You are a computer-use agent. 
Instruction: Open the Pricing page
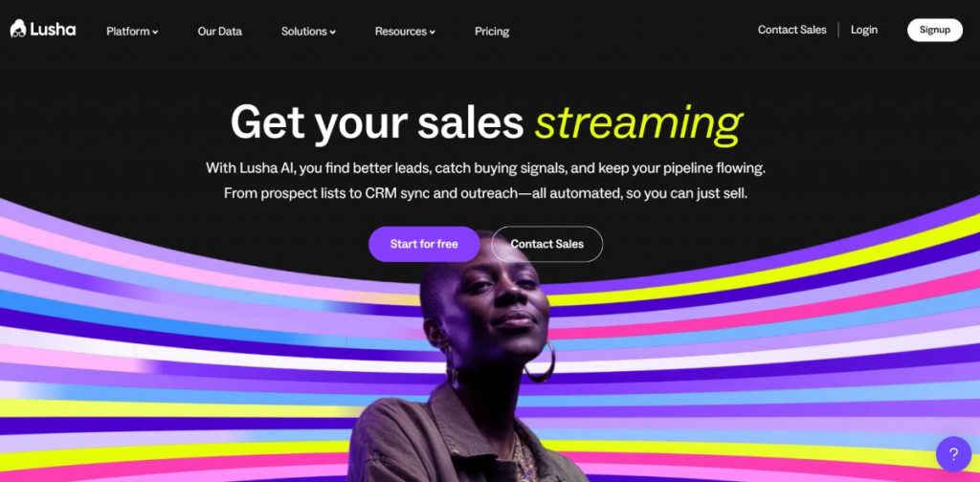pos(492,32)
